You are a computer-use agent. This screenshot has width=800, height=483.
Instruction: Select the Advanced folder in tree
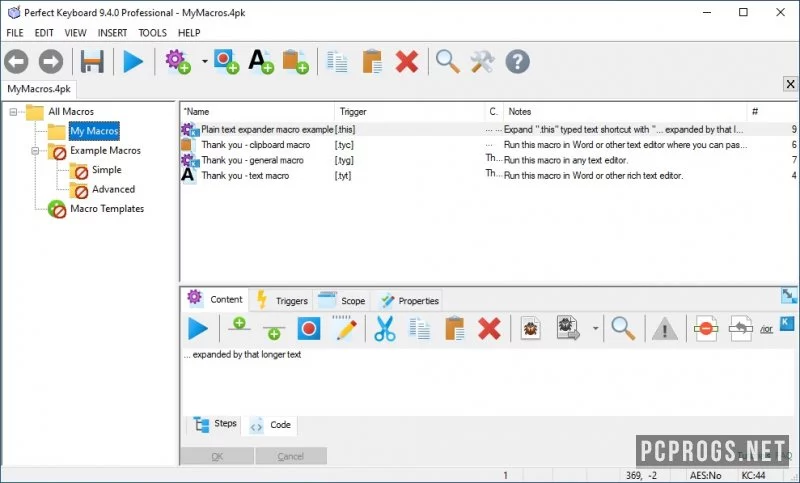click(x=113, y=189)
